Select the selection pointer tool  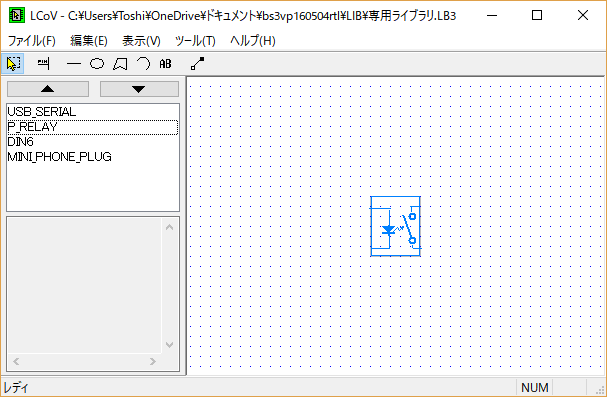(13, 64)
